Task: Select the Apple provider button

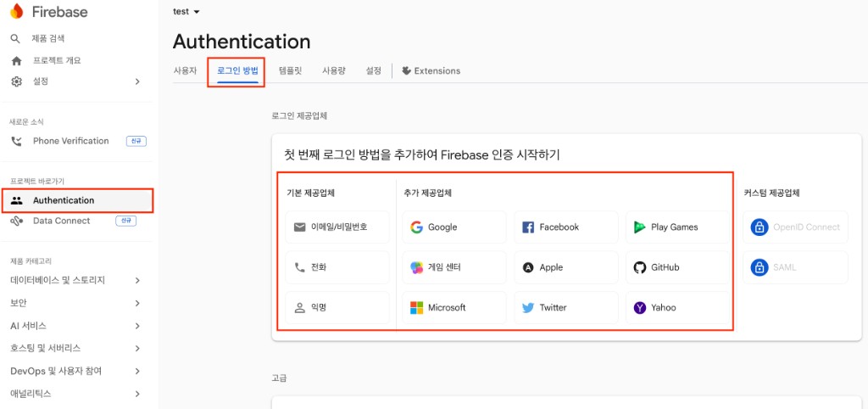Action: pos(566,267)
